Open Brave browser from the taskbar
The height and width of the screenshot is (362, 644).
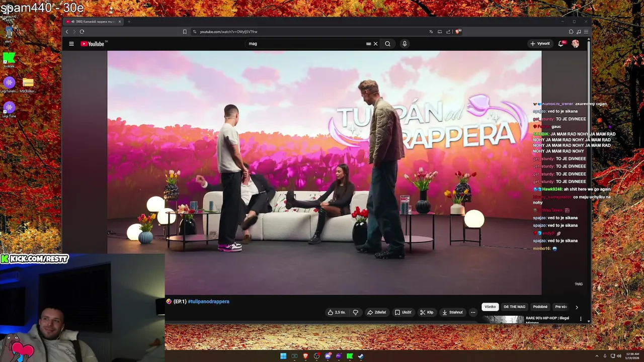pyautogui.click(x=305, y=356)
